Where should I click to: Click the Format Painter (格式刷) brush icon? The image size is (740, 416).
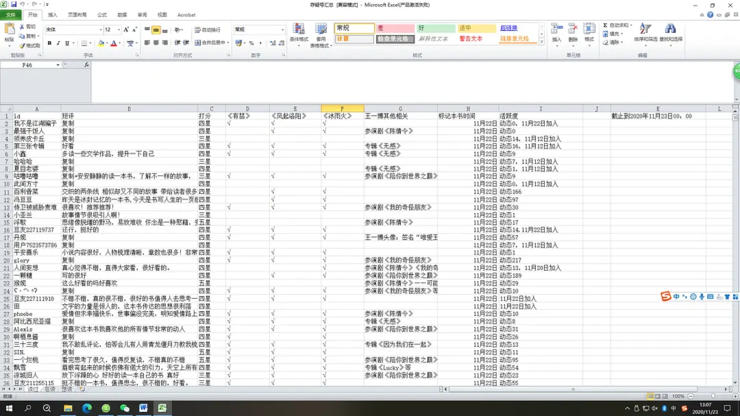pos(22,46)
